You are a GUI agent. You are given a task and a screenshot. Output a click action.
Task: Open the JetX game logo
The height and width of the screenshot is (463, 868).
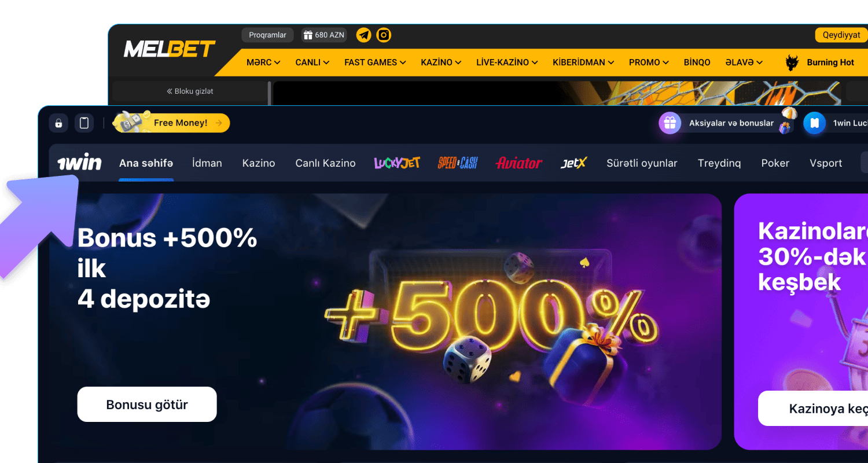(x=573, y=163)
